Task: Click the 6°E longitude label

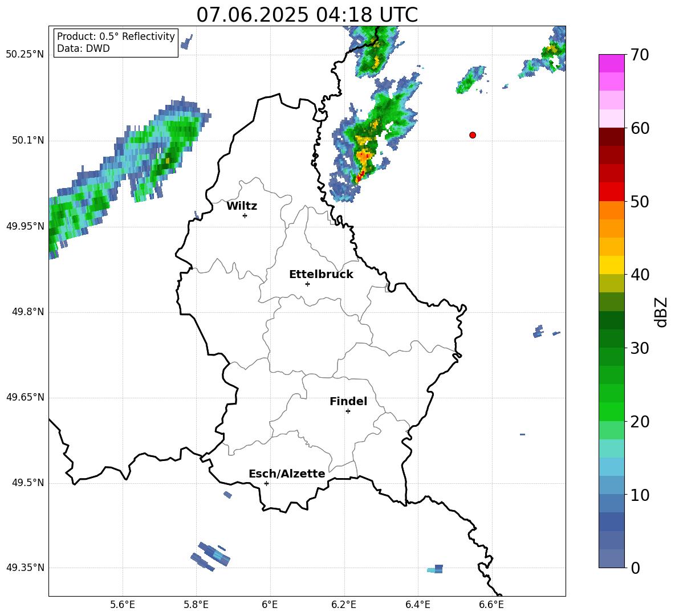Action: pos(270,605)
